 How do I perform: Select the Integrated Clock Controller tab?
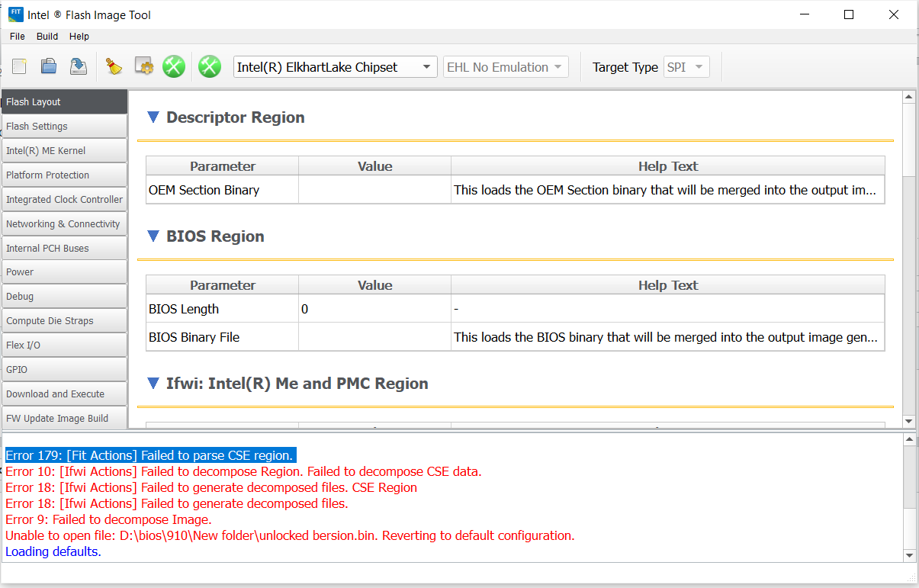[64, 200]
